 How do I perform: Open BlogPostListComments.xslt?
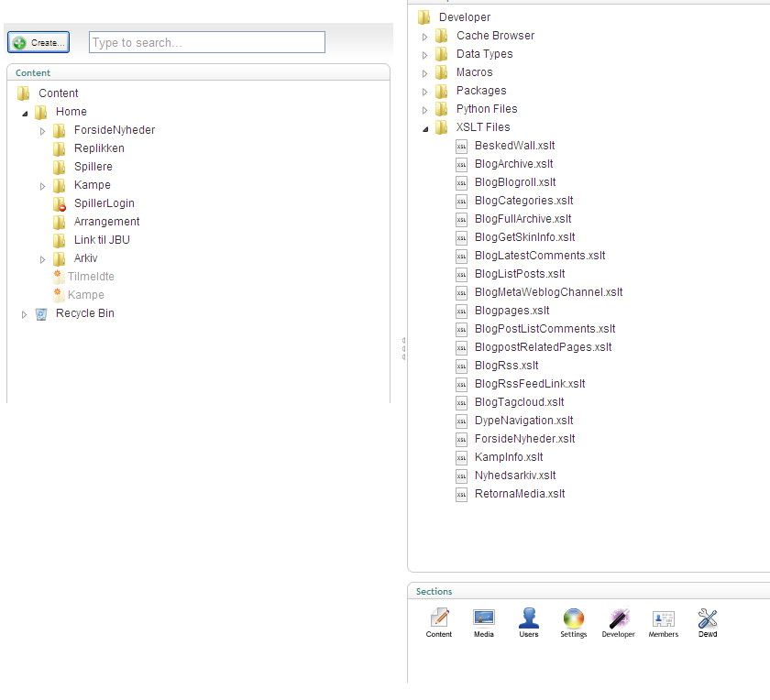(544, 328)
